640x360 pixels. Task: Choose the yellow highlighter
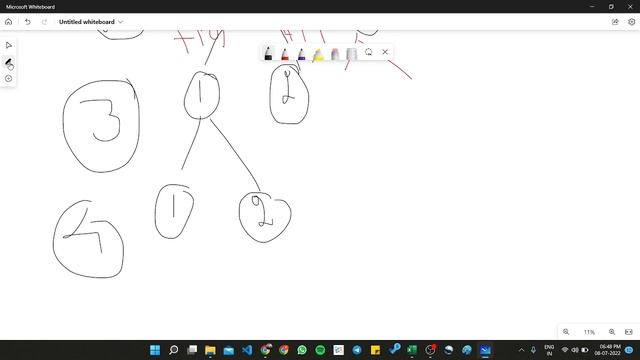point(318,53)
